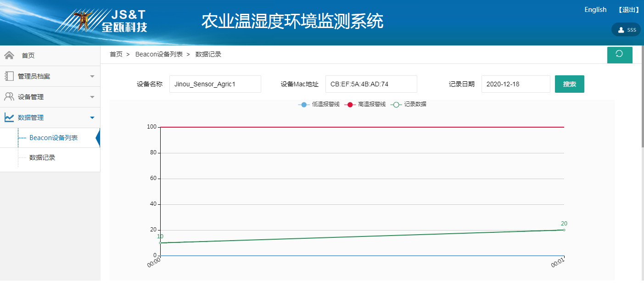Image resolution: width=644 pixels, height=298 pixels.
Task: Click the 设备Mac地址 input field
Action: coord(371,84)
